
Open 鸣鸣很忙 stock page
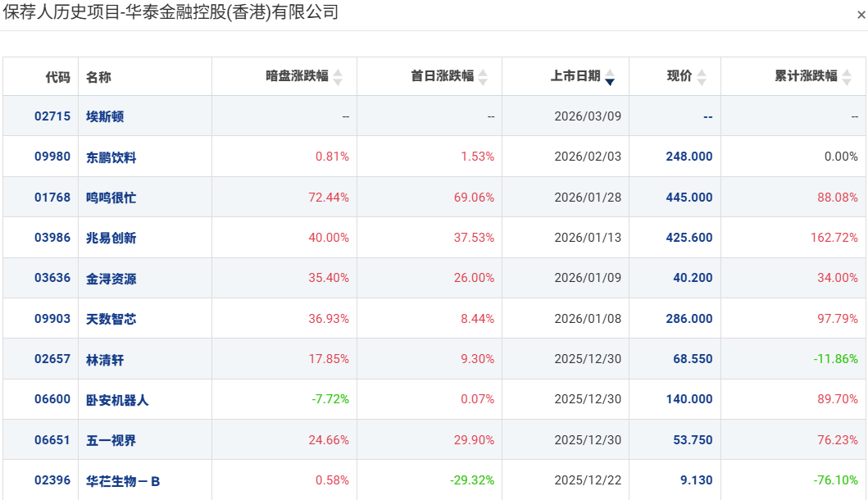point(111,198)
